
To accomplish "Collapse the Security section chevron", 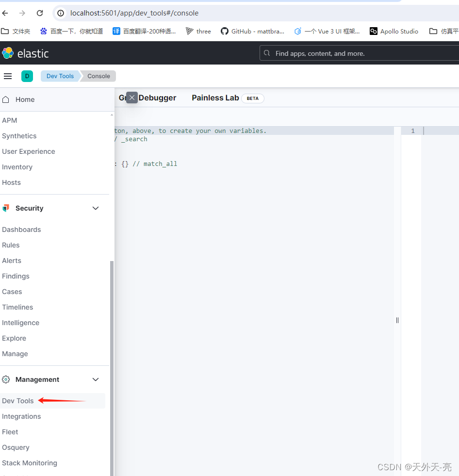I will tap(96, 208).
